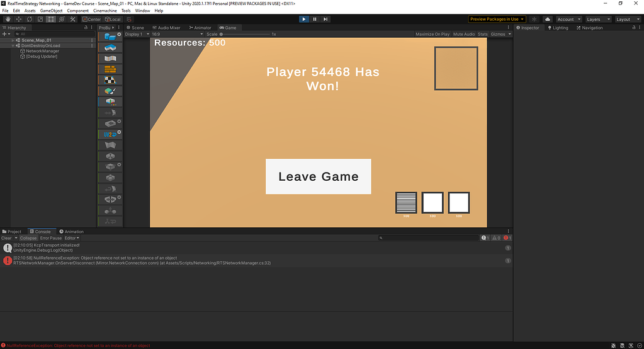Open Preview Packages in Use dropdown
This screenshot has height=349, width=644.
[x=497, y=20]
